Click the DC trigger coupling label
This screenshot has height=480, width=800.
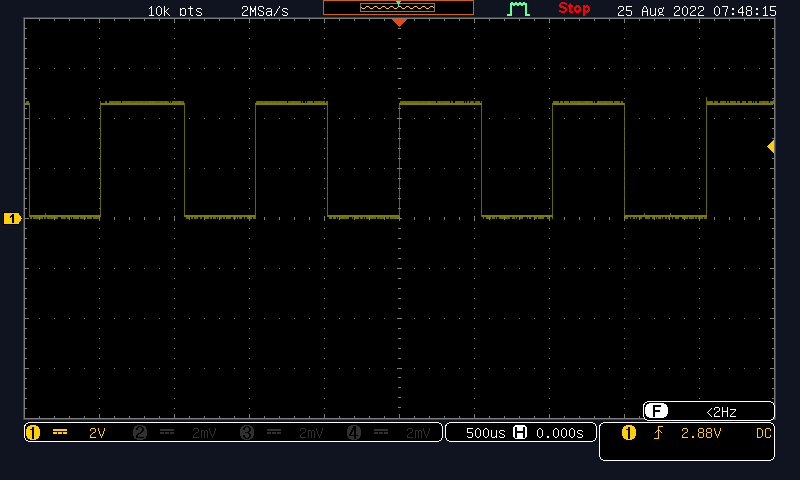click(x=763, y=433)
